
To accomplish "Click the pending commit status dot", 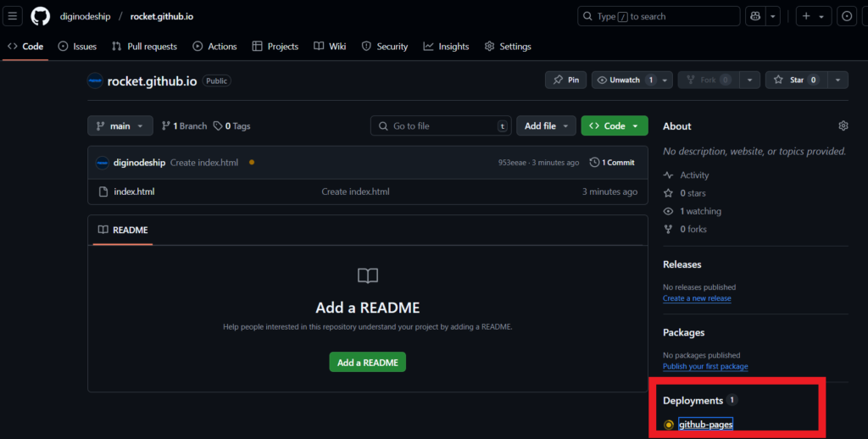I will 252,162.
